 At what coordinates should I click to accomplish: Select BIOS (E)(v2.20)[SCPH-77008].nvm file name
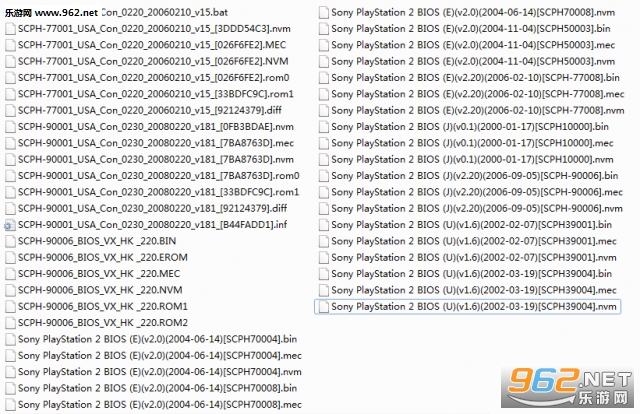click(478, 111)
